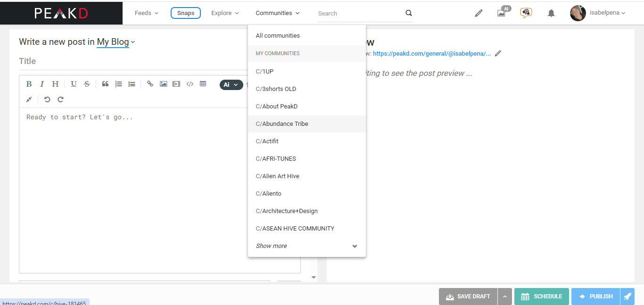Click the Schedule button
This screenshot has width=644, height=305.
pos(541,297)
